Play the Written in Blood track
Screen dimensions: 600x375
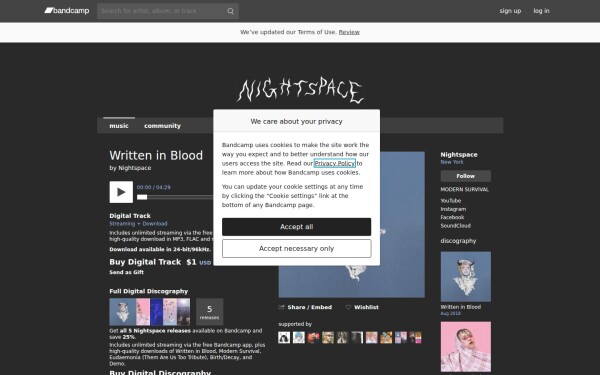coord(121,192)
